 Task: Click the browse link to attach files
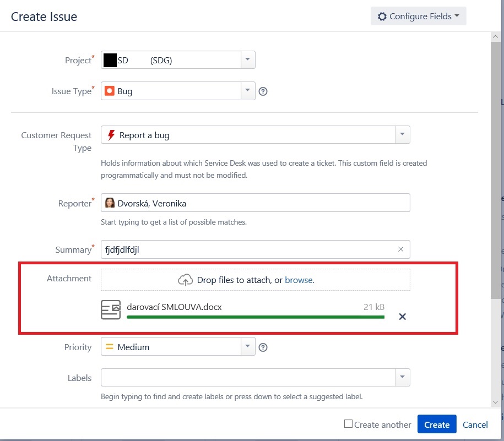(x=299, y=280)
